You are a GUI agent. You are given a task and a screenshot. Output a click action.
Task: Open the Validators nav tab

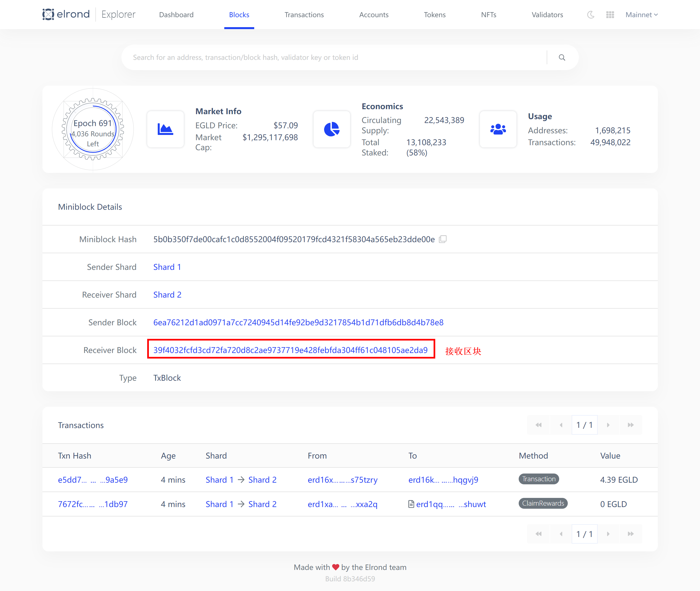click(547, 15)
